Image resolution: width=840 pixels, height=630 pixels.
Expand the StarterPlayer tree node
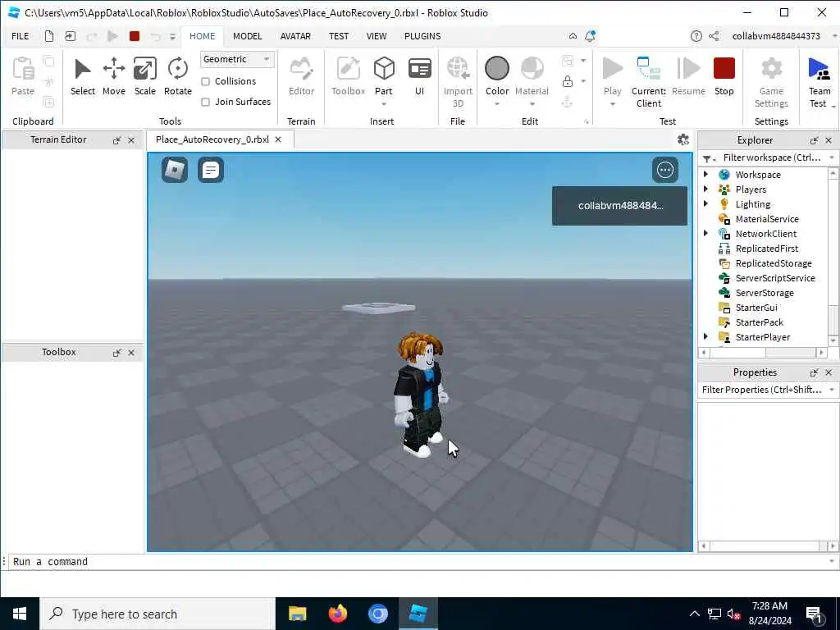(705, 336)
